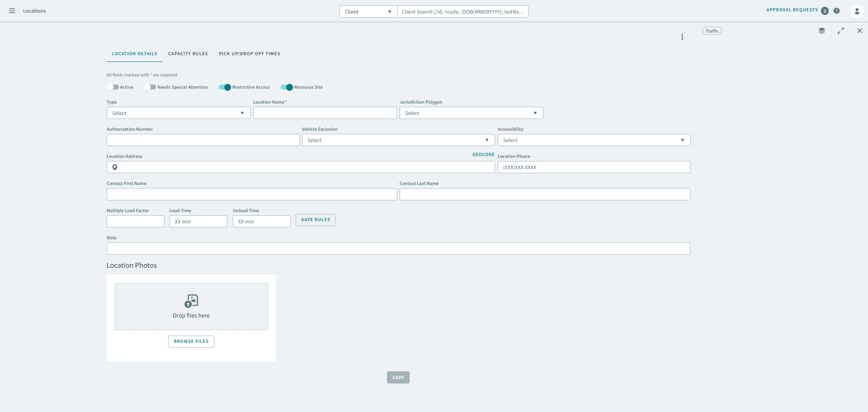
Task: Click the help question mark icon
Action: (837, 11)
